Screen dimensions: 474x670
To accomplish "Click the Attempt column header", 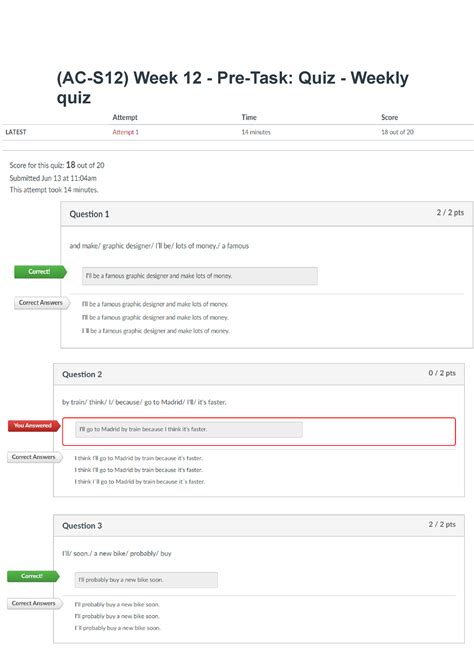I will point(125,117).
